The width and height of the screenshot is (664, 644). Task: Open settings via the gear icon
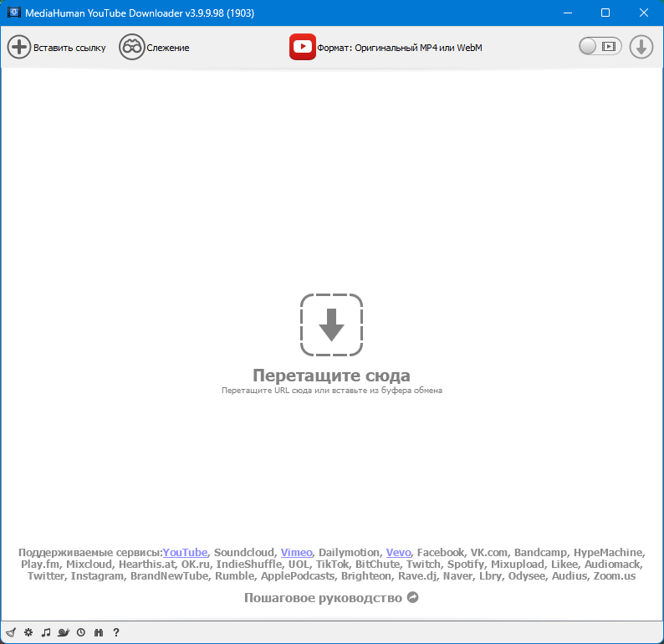click(x=28, y=632)
